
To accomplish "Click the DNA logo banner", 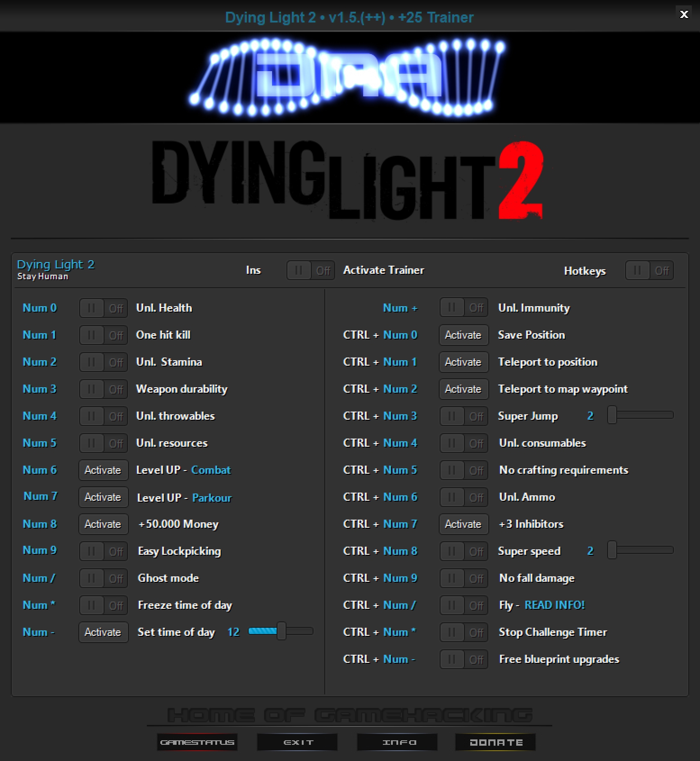I will point(350,77).
